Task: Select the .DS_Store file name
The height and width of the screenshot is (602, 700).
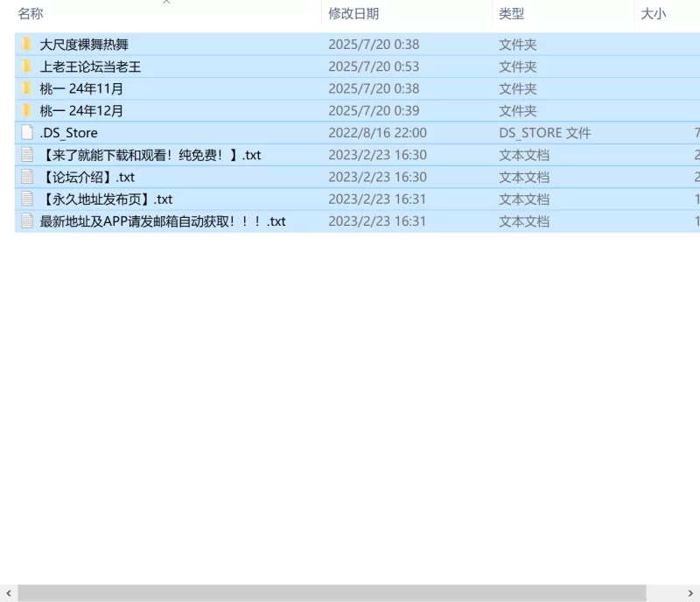Action: coord(69,133)
